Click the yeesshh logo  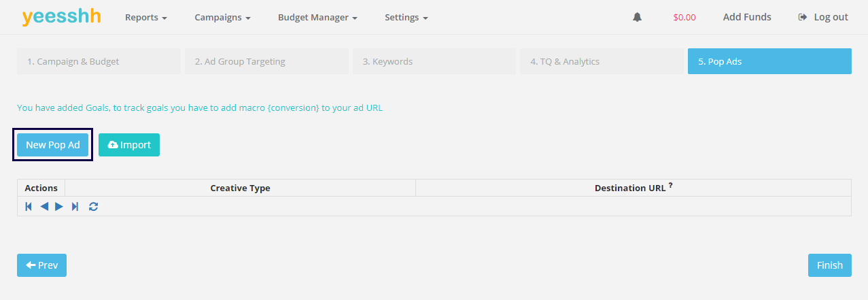click(61, 17)
